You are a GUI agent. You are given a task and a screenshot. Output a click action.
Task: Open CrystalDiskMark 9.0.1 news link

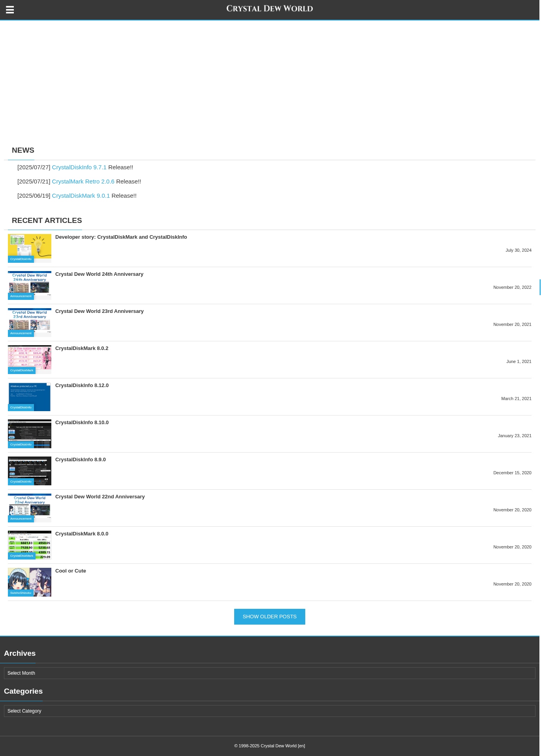[81, 196]
